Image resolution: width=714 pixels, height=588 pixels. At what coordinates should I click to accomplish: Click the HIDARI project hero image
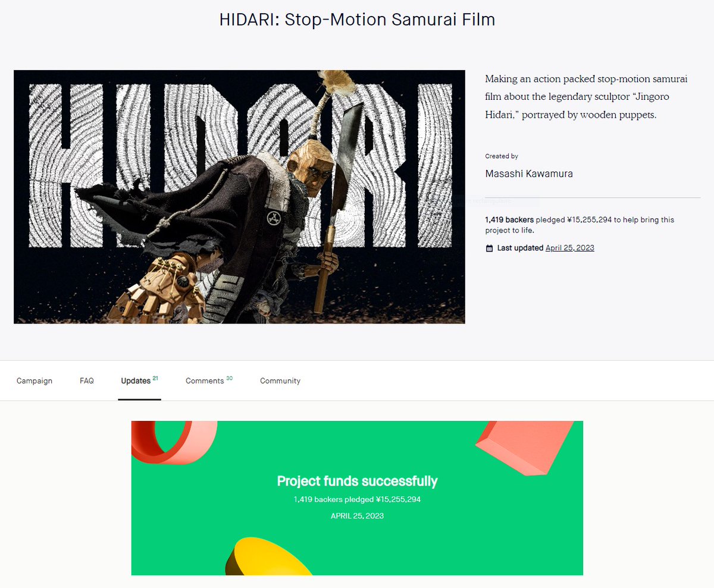pos(239,197)
